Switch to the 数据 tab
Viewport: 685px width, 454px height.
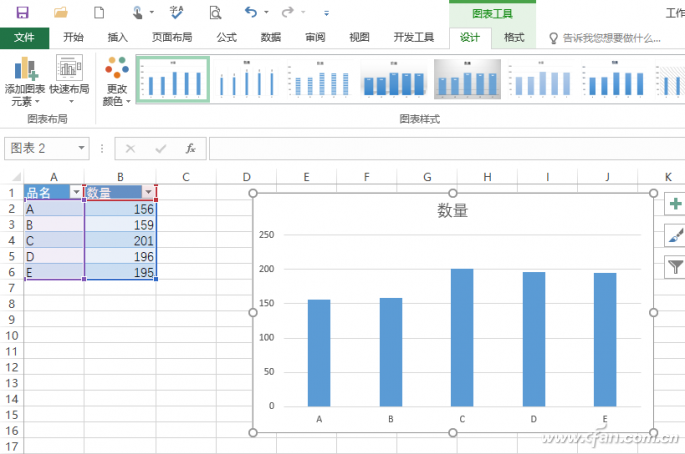(x=271, y=38)
